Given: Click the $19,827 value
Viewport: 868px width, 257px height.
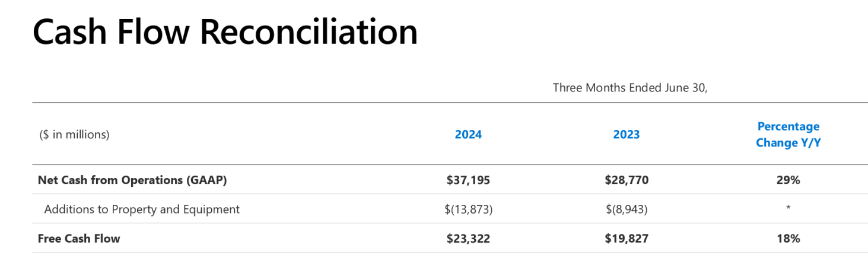Looking at the screenshot, I should tap(626, 239).
